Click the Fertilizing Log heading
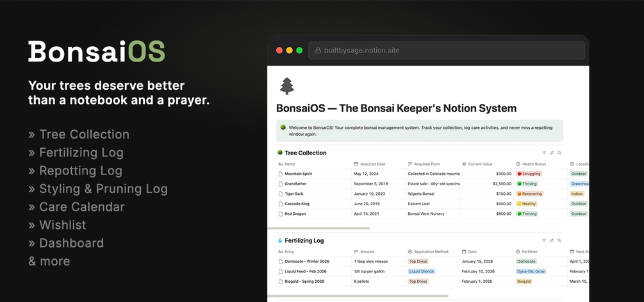644x302 pixels. (304, 240)
